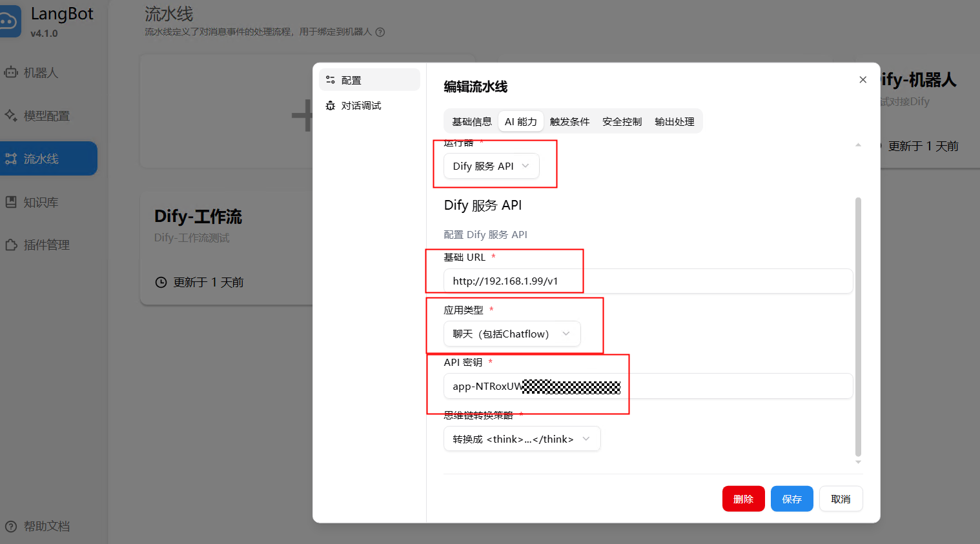Screen dimensions: 980x544
Task: Open the 运行器 dropdown set to Dify 服务 API
Action: pyautogui.click(x=491, y=166)
